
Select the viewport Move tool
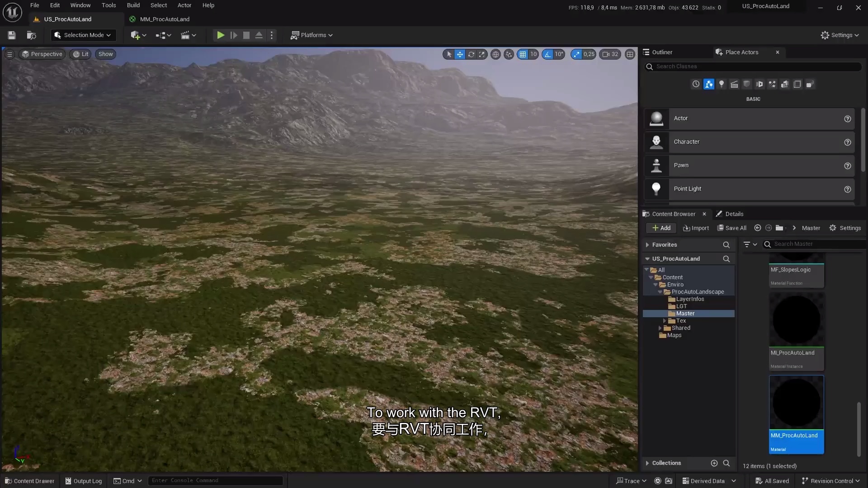coord(460,54)
